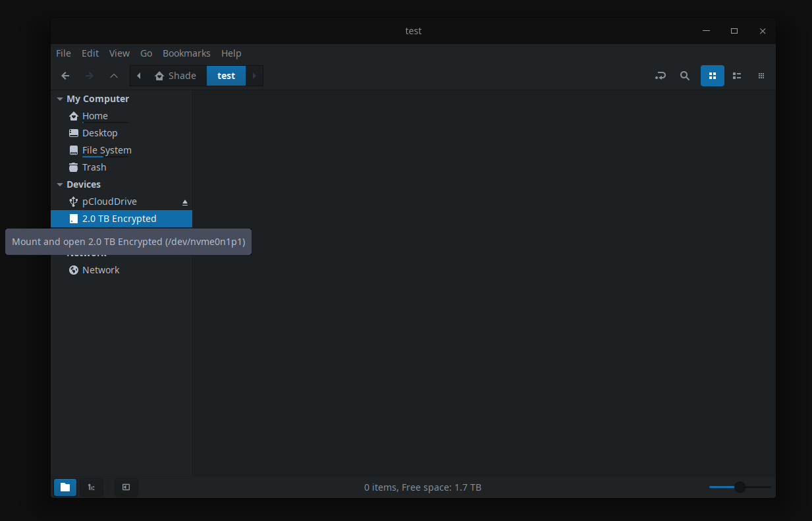The width and height of the screenshot is (812, 521).
Task: Collapse the Devices section
Action: pyautogui.click(x=59, y=184)
